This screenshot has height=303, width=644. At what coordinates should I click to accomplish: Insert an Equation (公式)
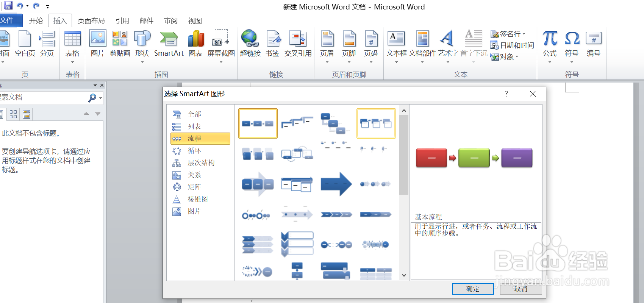click(550, 47)
